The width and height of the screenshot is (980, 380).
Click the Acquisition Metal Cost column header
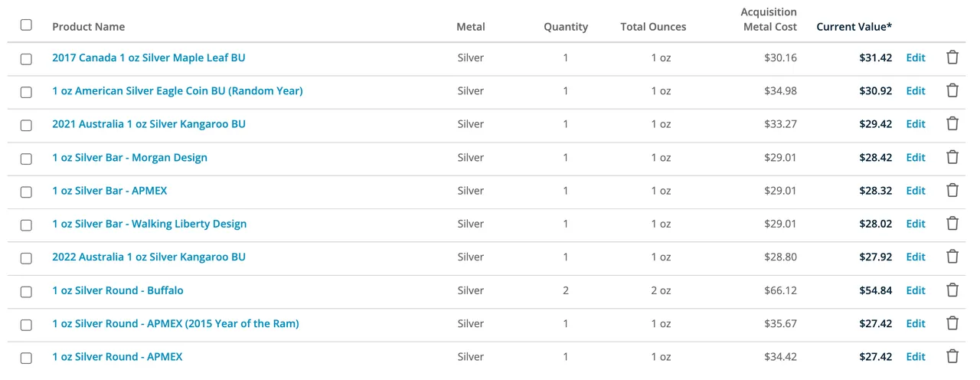(x=769, y=19)
